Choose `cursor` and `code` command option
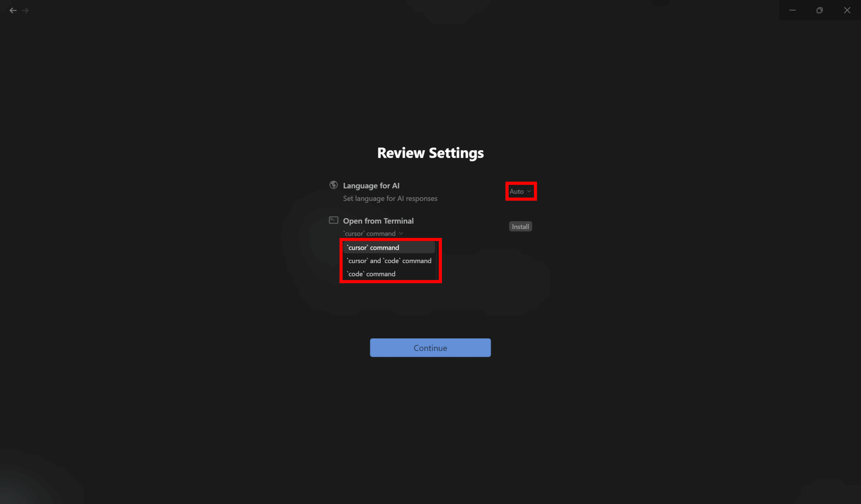861x504 pixels. click(389, 261)
